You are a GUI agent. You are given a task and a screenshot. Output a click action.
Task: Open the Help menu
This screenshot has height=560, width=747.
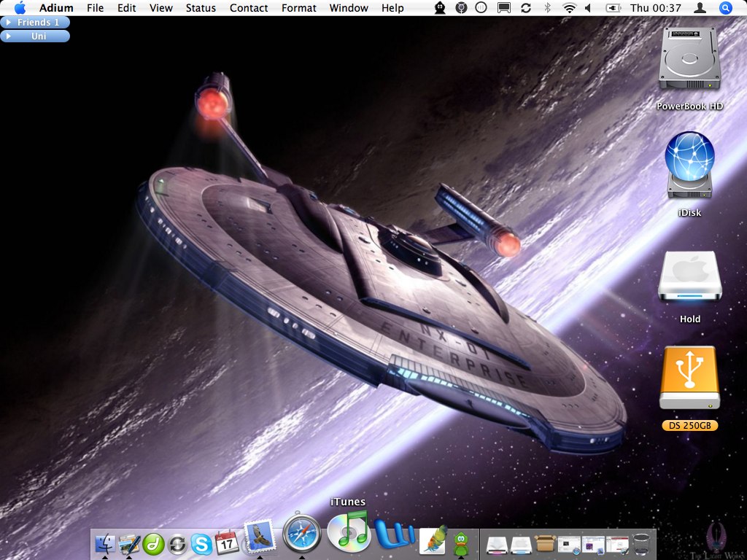(392, 7)
